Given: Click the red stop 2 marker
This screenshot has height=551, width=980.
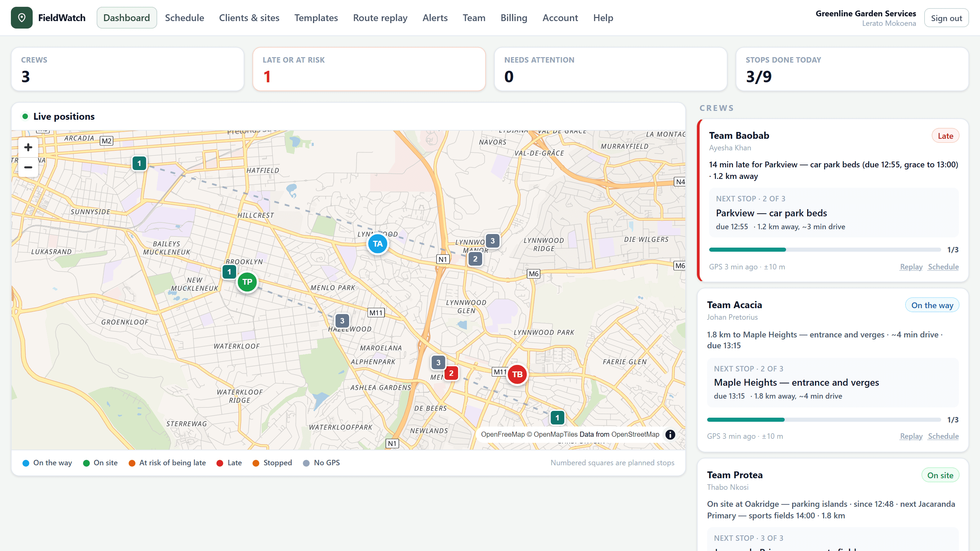Looking at the screenshot, I should (x=451, y=373).
